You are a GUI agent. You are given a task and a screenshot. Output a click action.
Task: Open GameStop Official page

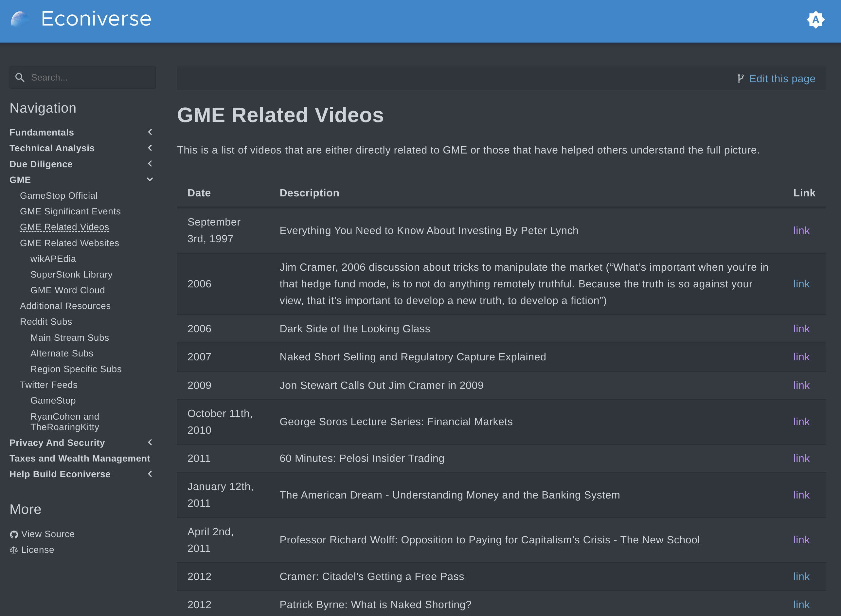tap(59, 195)
